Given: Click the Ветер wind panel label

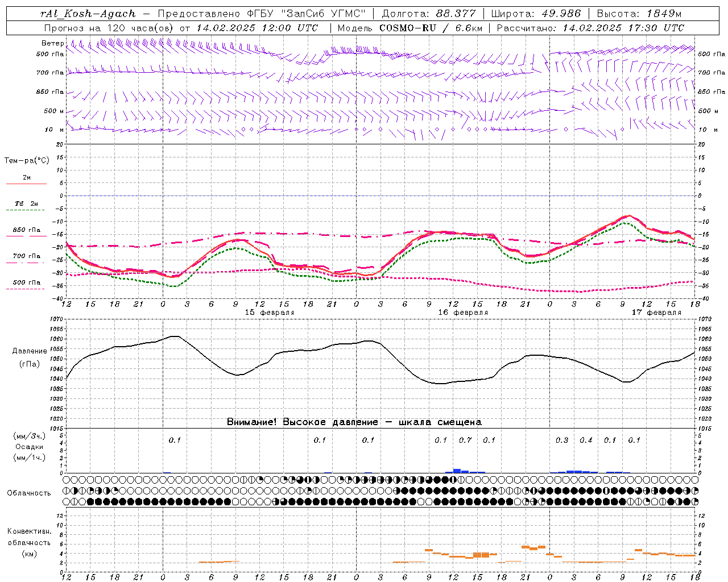Looking at the screenshot, I should (x=52, y=43).
